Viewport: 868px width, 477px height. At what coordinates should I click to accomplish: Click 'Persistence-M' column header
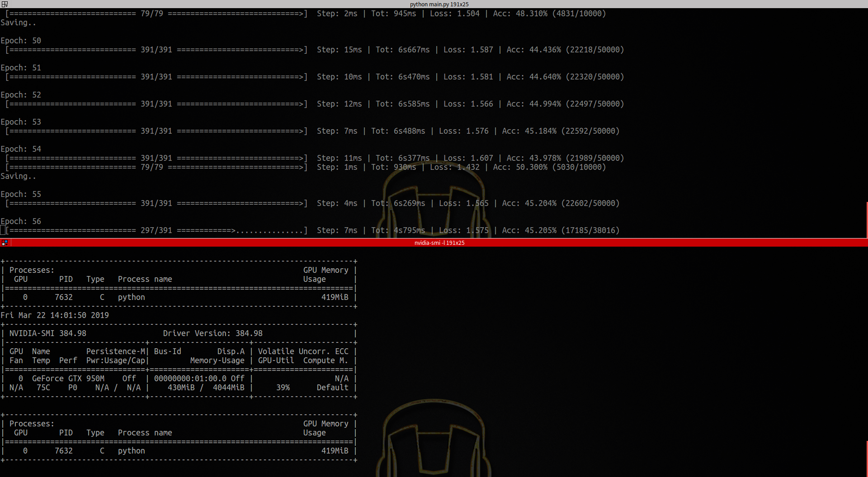[x=116, y=351]
